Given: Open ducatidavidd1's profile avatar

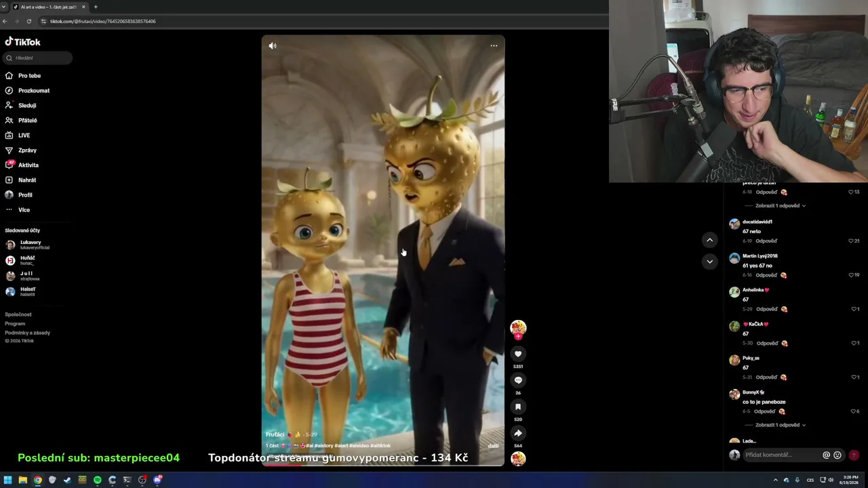Looking at the screenshot, I should [734, 224].
